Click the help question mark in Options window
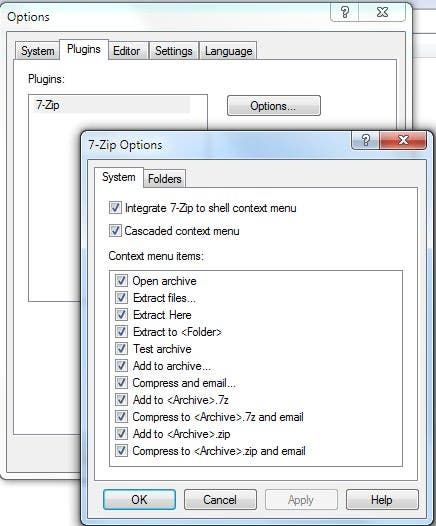The height and width of the screenshot is (526, 436). pyautogui.click(x=345, y=12)
